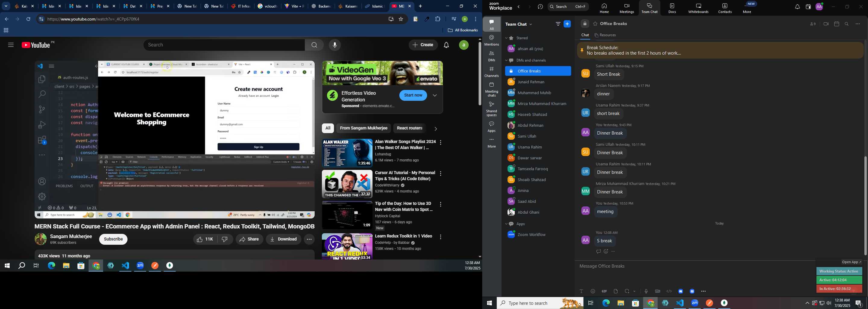This screenshot has width=868, height=309.
Task: Open YouTube guide hamburger menu
Action: click(x=11, y=45)
